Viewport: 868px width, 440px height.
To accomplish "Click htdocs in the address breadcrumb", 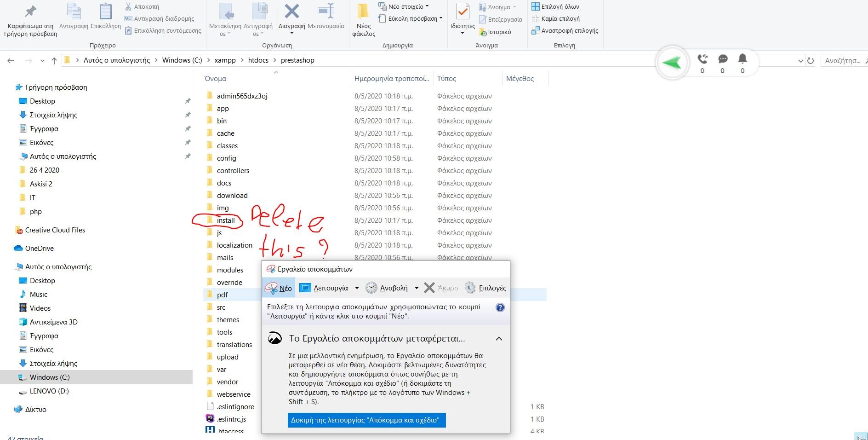I will pos(258,60).
